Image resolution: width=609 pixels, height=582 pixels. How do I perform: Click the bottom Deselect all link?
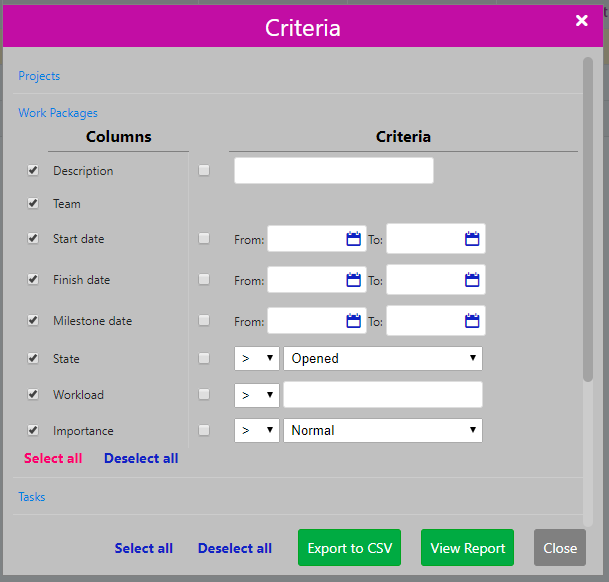click(x=235, y=548)
